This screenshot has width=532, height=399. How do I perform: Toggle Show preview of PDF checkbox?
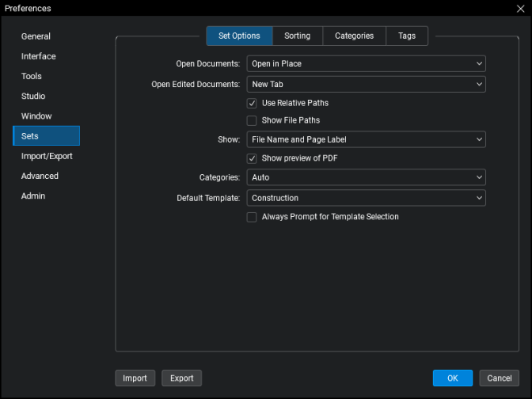252,158
